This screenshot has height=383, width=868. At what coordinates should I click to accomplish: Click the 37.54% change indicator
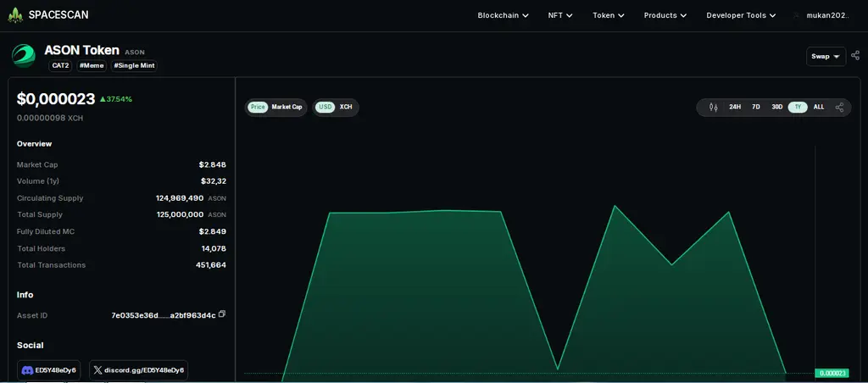pyautogui.click(x=116, y=99)
